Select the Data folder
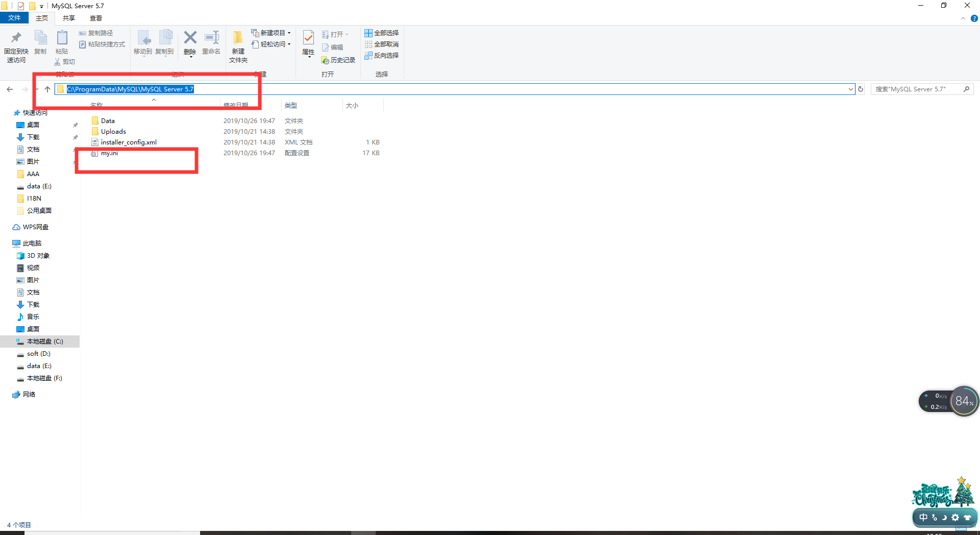This screenshot has height=535, width=980. coord(108,121)
